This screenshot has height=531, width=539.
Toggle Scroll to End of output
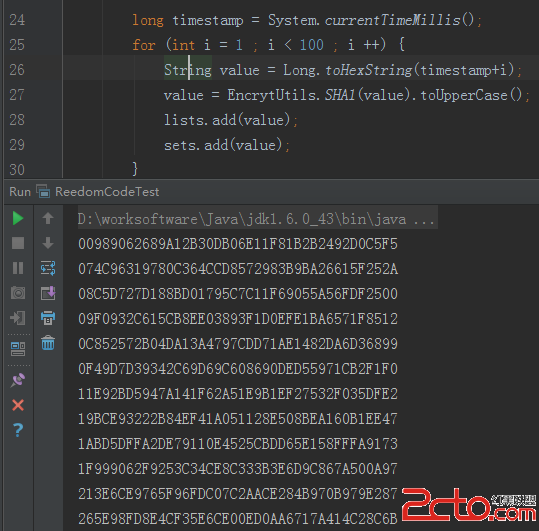[x=48, y=293]
